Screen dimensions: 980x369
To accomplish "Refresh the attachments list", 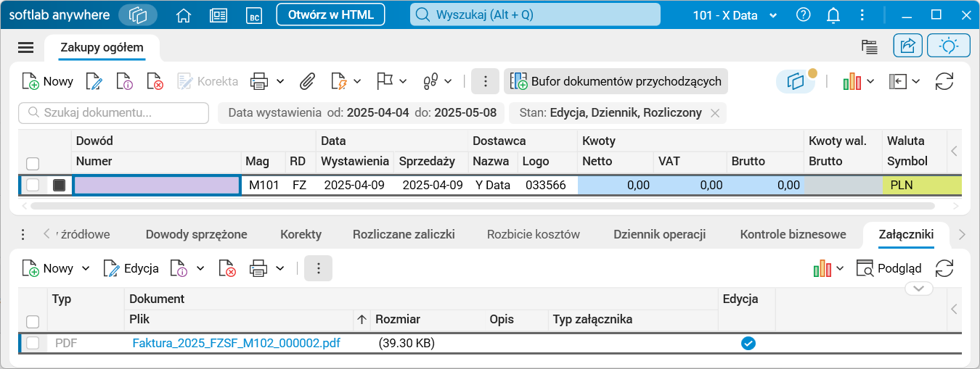I will (x=944, y=268).
